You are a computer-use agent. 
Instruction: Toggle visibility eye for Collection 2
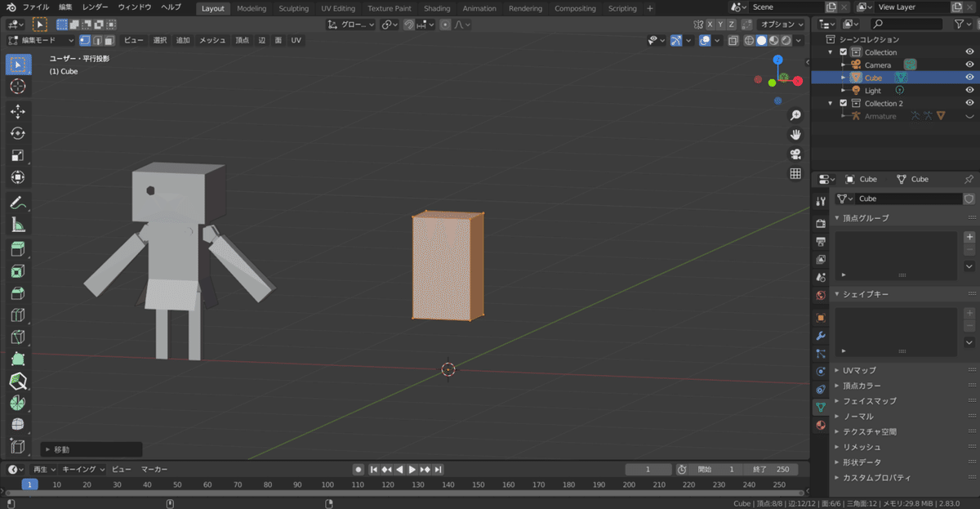(969, 103)
